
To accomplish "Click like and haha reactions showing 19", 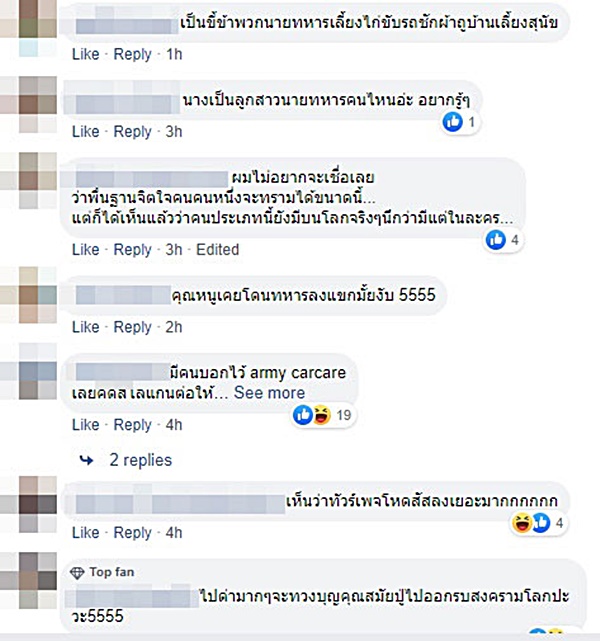I will click(322, 415).
